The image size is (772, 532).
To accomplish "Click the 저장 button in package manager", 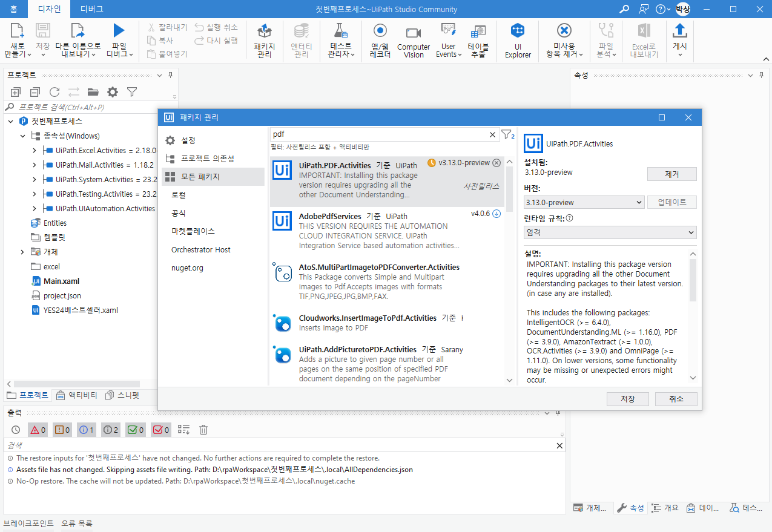I will point(627,399).
